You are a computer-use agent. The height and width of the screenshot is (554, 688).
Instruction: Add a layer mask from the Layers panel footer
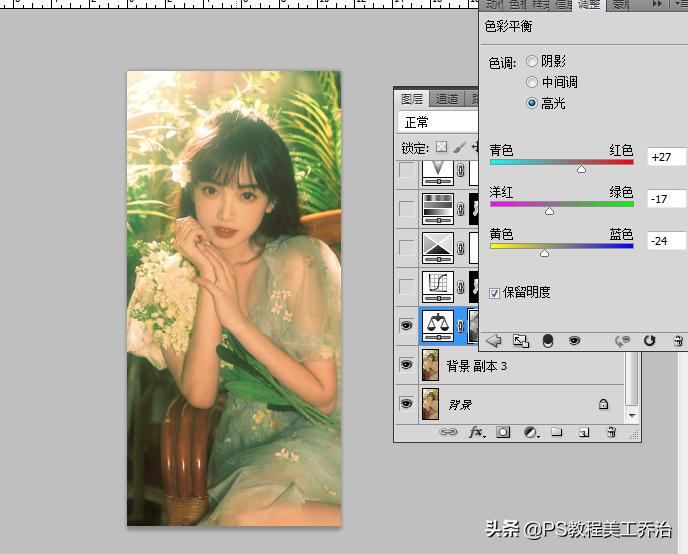[x=503, y=432]
